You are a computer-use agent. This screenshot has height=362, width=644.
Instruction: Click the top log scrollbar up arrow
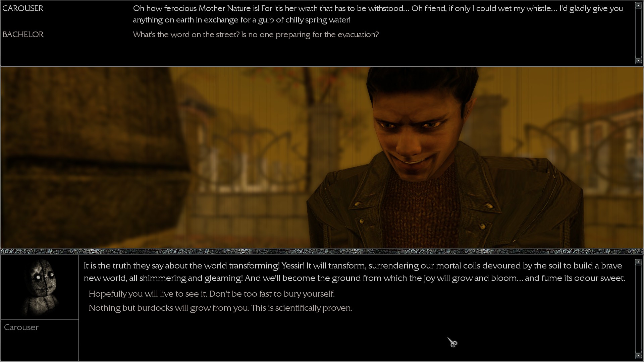click(638, 5)
